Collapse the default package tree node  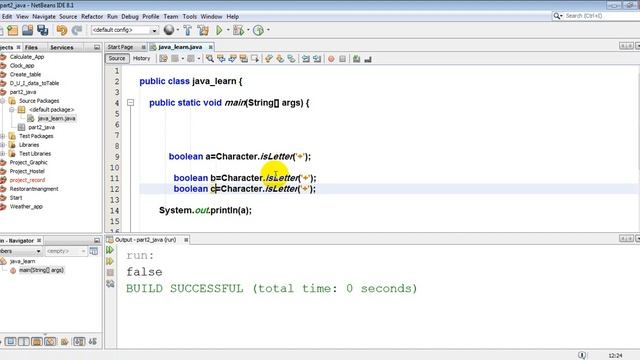coord(12,109)
